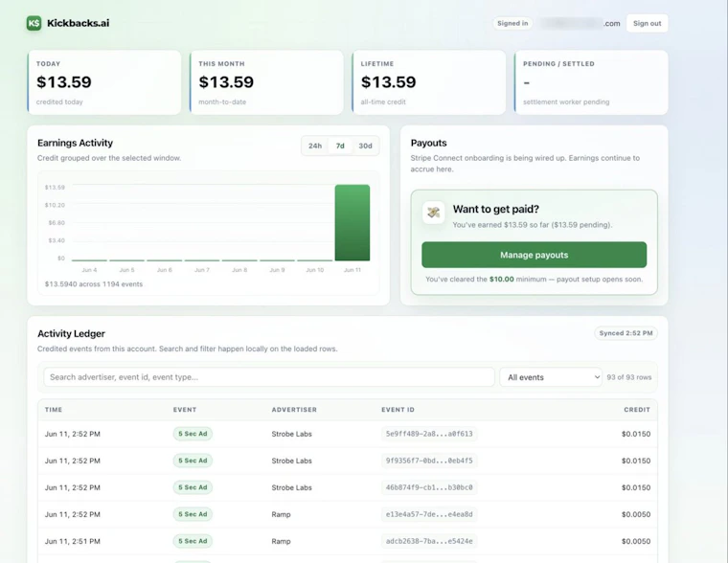This screenshot has width=728, height=563.
Task: Focus the advertiser search field
Action: coord(269,377)
